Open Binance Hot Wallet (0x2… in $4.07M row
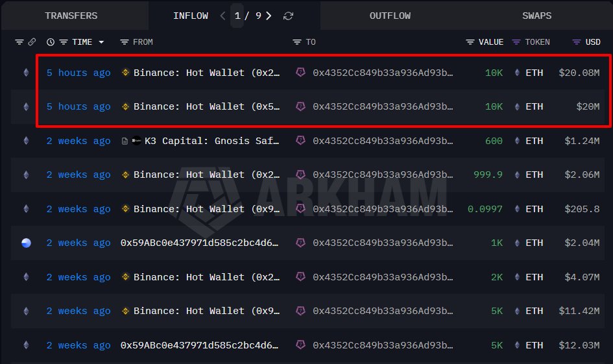The image size is (613, 364). click(x=207, y=277)
